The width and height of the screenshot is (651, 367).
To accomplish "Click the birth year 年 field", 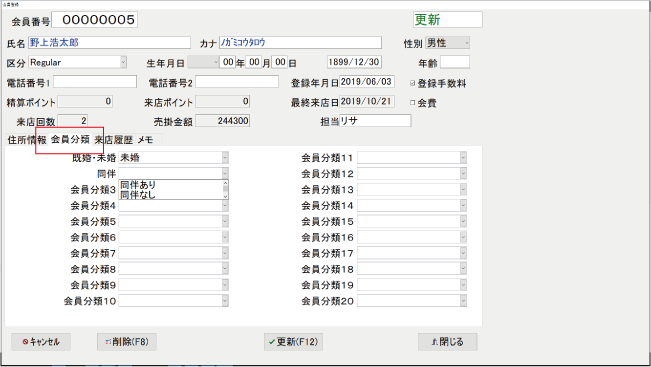I will click(x=228, y=62).
